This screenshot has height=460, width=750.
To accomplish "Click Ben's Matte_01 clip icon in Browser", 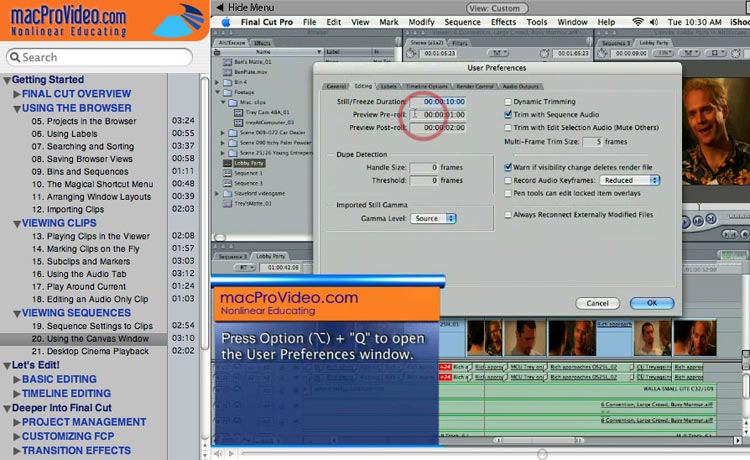I will [227, 62].
